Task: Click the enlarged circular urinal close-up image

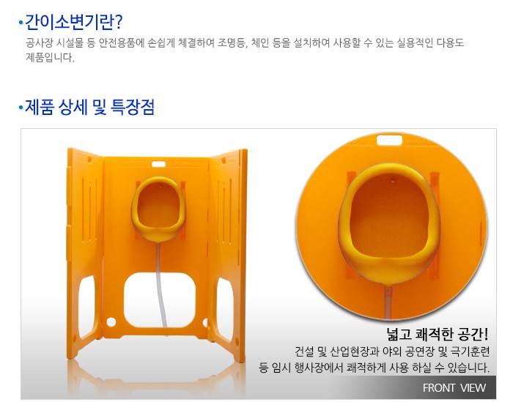Action: click(391, 226)
